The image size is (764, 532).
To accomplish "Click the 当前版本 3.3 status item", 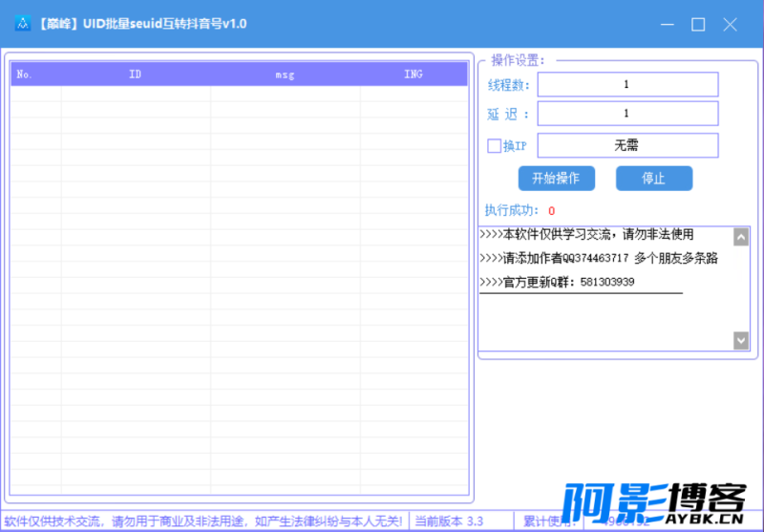I will point(450,521).
